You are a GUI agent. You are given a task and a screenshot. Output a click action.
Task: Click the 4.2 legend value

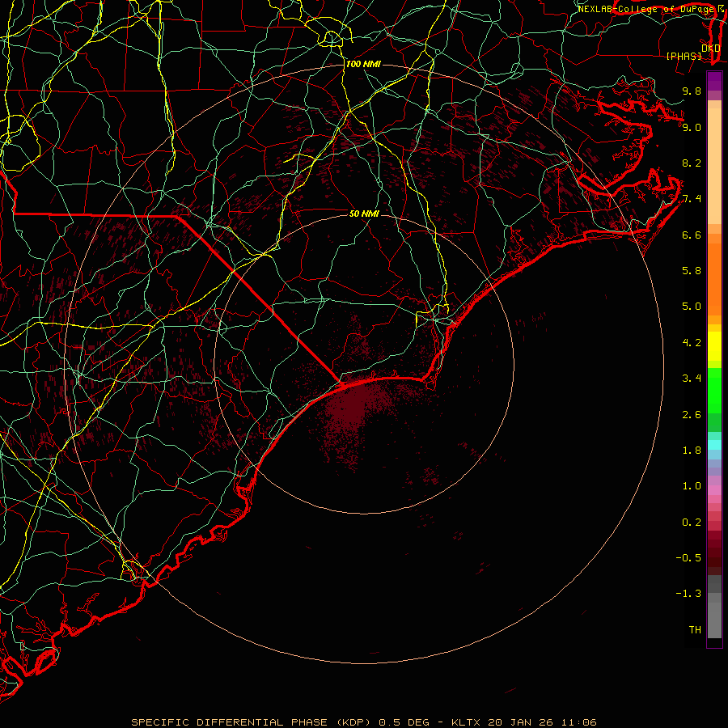692,343
